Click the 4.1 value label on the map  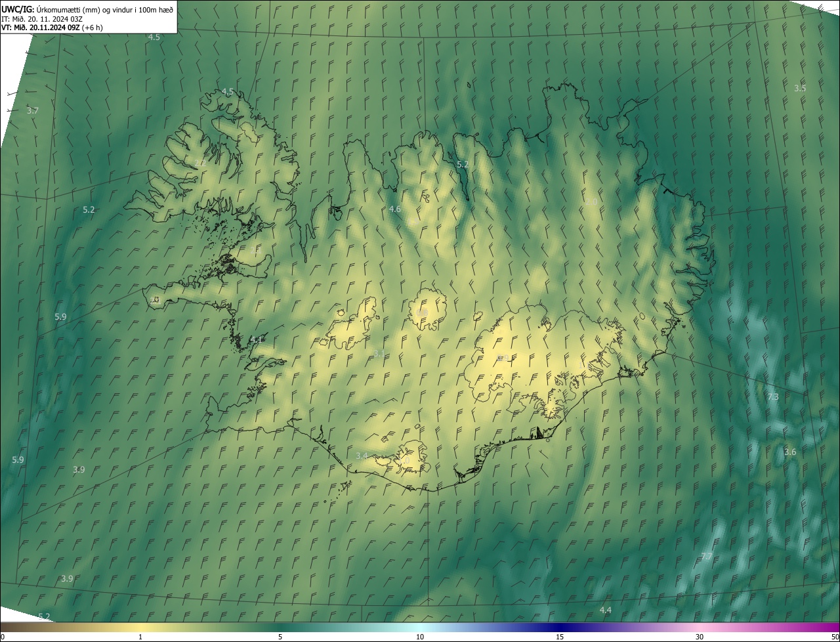(x=257, y=339)
